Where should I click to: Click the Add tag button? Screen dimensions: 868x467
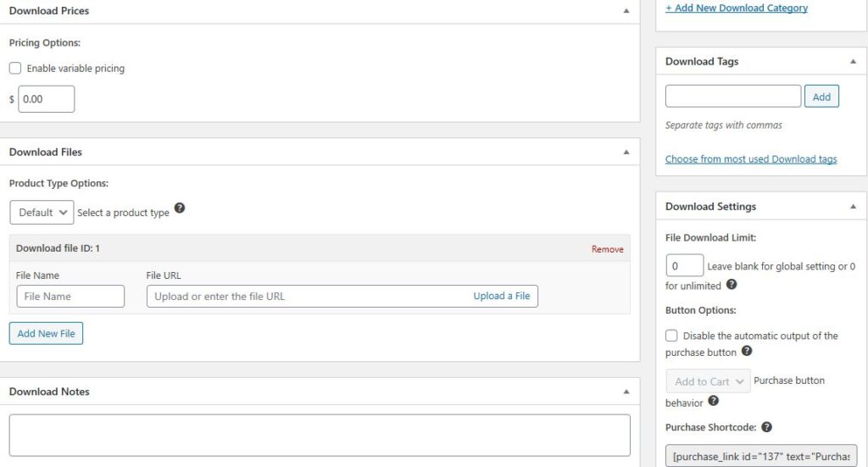coord(821,97)
